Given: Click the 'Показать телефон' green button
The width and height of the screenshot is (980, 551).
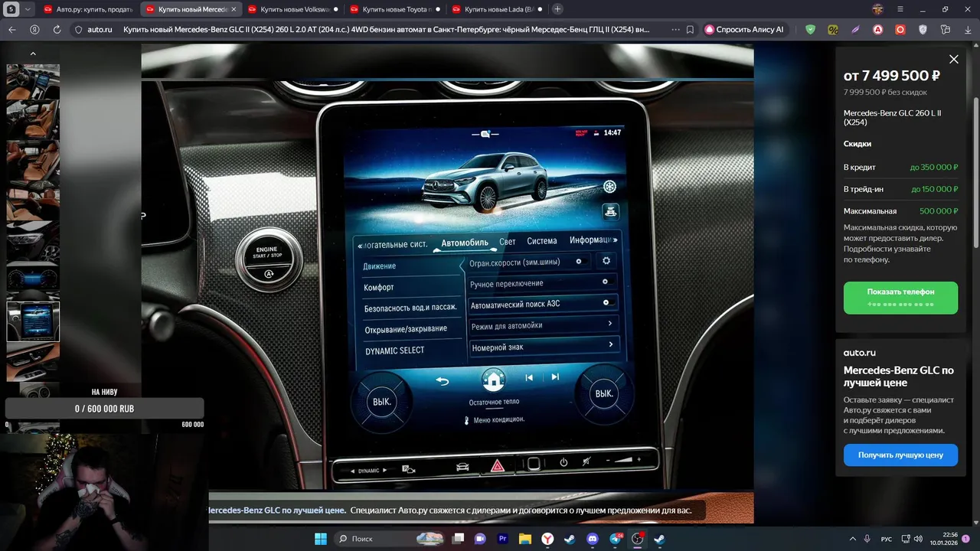Looking at the screenshot, I should (900, 298).
